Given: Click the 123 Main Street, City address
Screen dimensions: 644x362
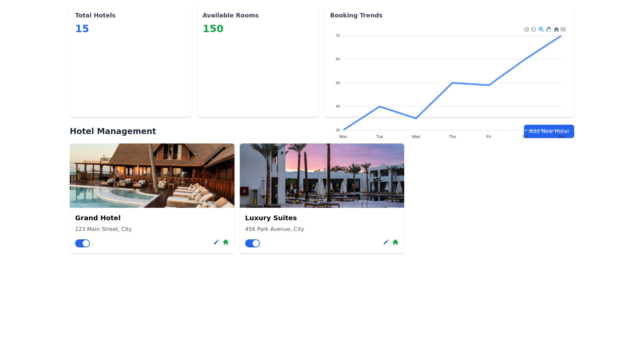Looking at the screenshot, I should pyautogui.click(x=103, y=229).
